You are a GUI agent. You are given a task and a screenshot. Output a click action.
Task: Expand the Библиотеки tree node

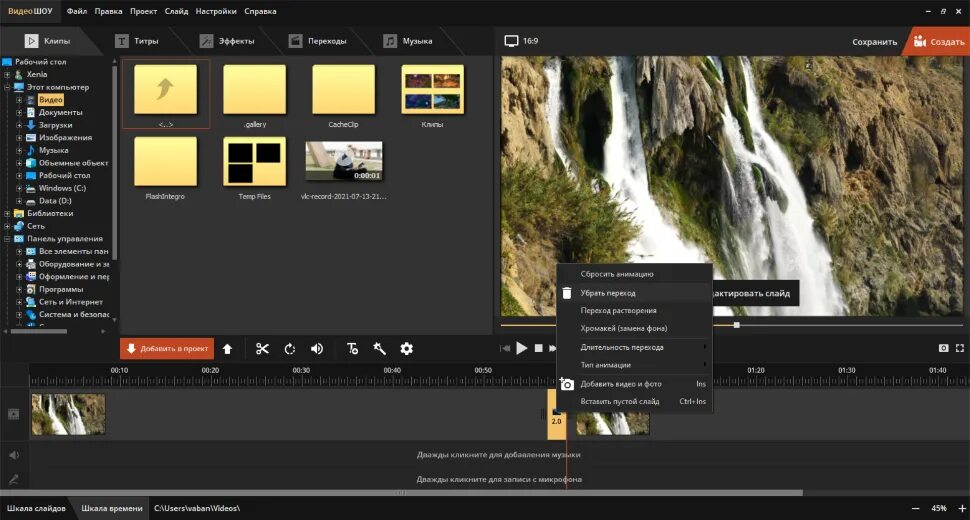tap(7, 213)
